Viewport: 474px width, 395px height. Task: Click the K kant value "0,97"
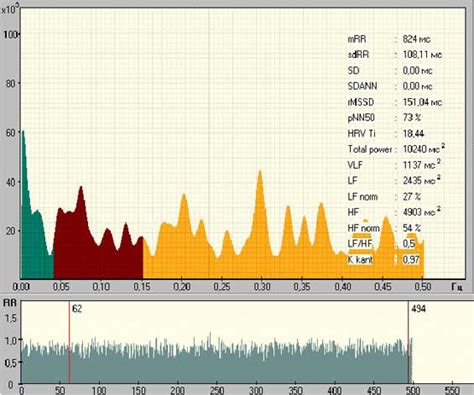(x=411, y=260)
